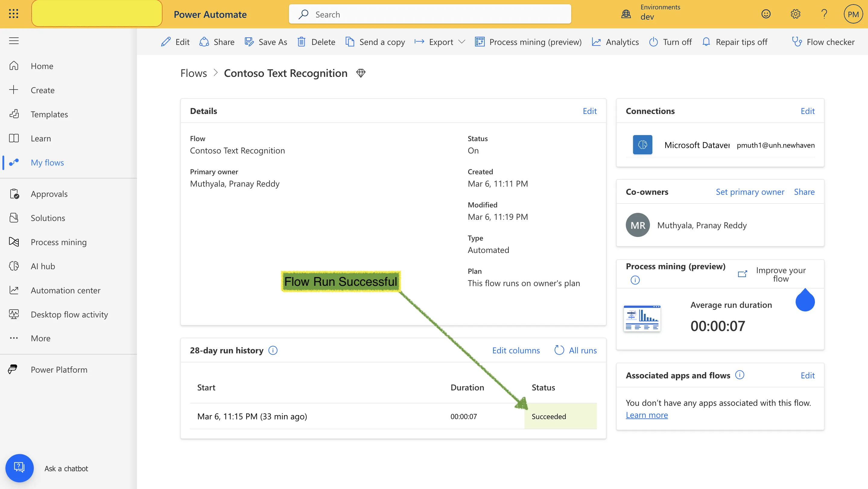This screenshot has width=868, height=489.
Task: Toggle the Turn off flow button
Action: coord(670,41)
